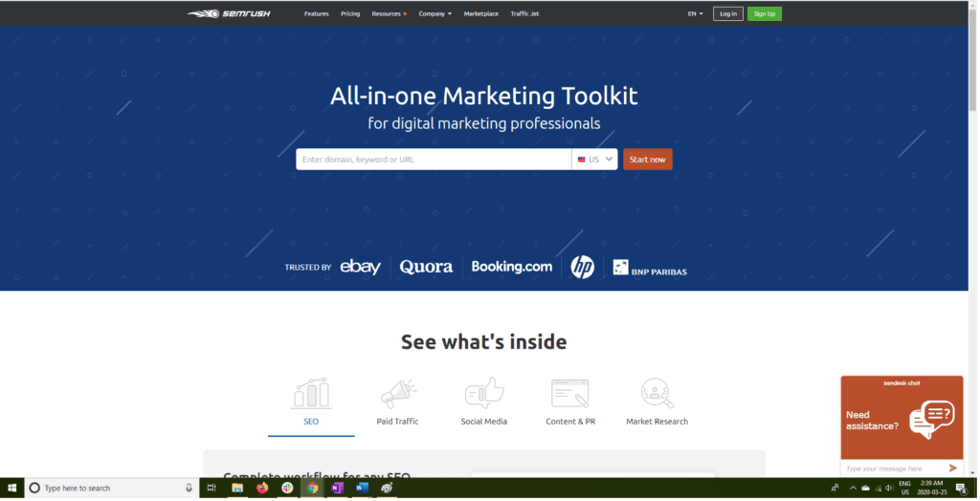The width and height of the screenshot is (980, 501).
Task: Click the eBay logo
Action: (361, 268)
